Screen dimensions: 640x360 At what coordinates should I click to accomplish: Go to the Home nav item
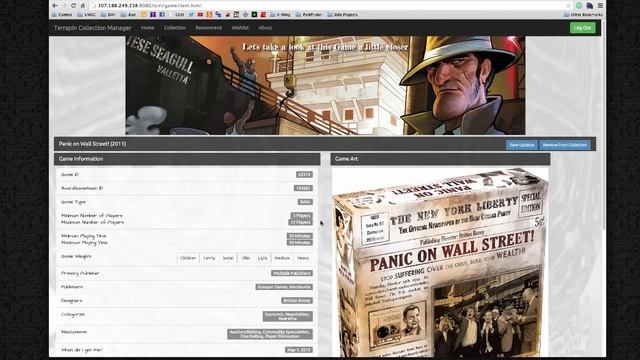[147, 28]
